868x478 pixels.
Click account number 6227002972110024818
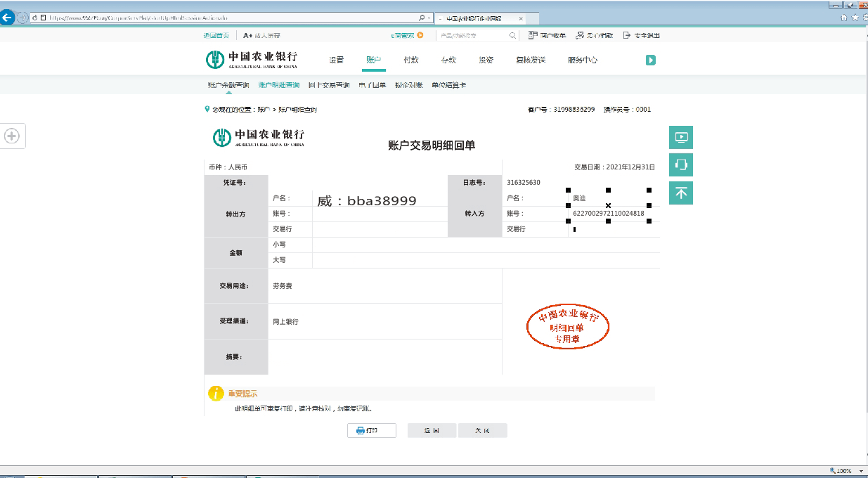pos(609,213)
